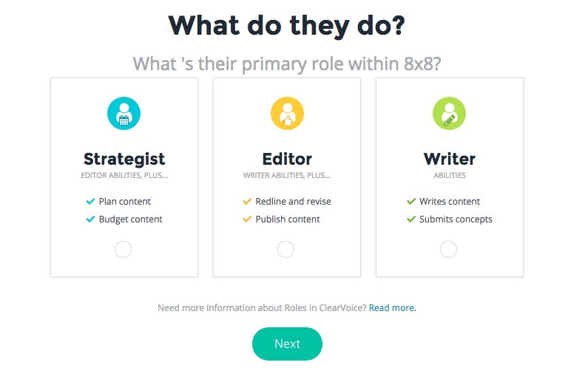This screenshot has height=382, width=588.
Task: Click the green Next button
Action: point(287,344)
